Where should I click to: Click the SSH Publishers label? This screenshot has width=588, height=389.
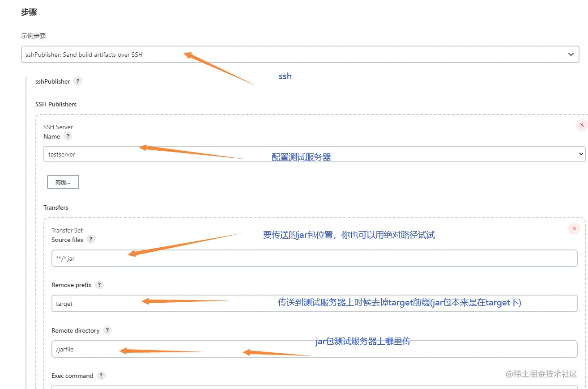56,104
